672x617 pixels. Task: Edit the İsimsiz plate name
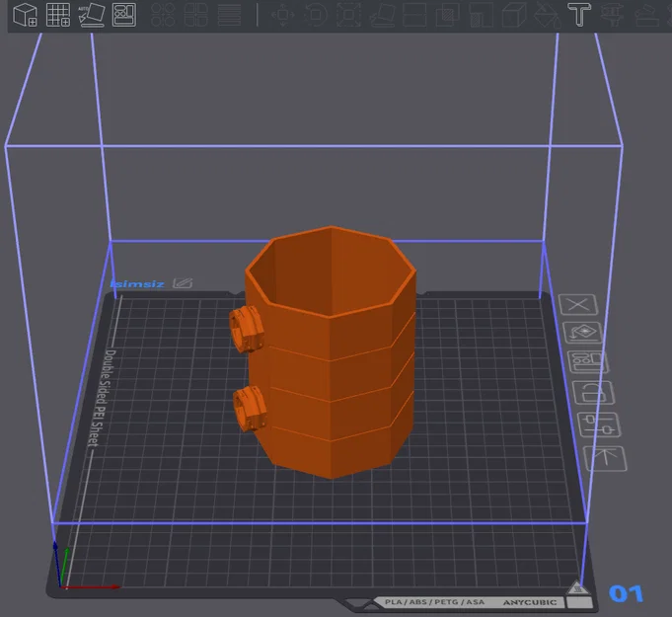[183, 283]
